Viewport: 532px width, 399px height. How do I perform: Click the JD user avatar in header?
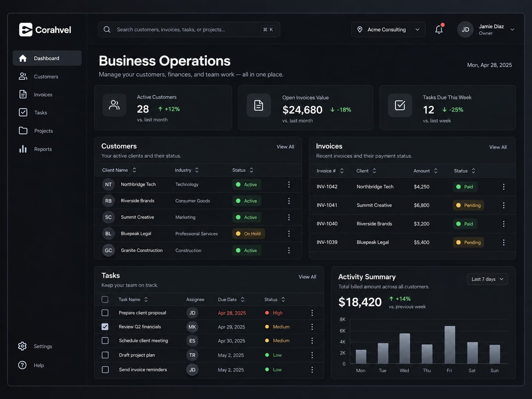(x=465, y=29)
